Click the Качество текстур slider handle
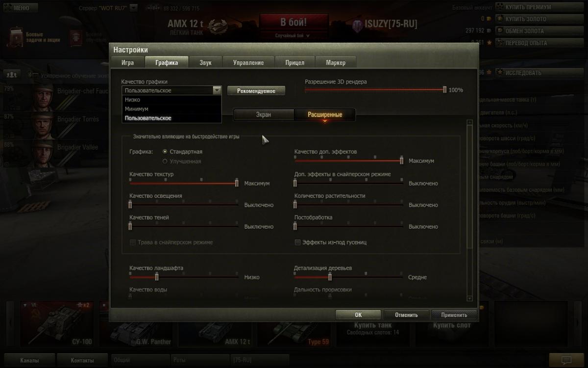This screenshot has width=588, height=368. pos(237,183)
